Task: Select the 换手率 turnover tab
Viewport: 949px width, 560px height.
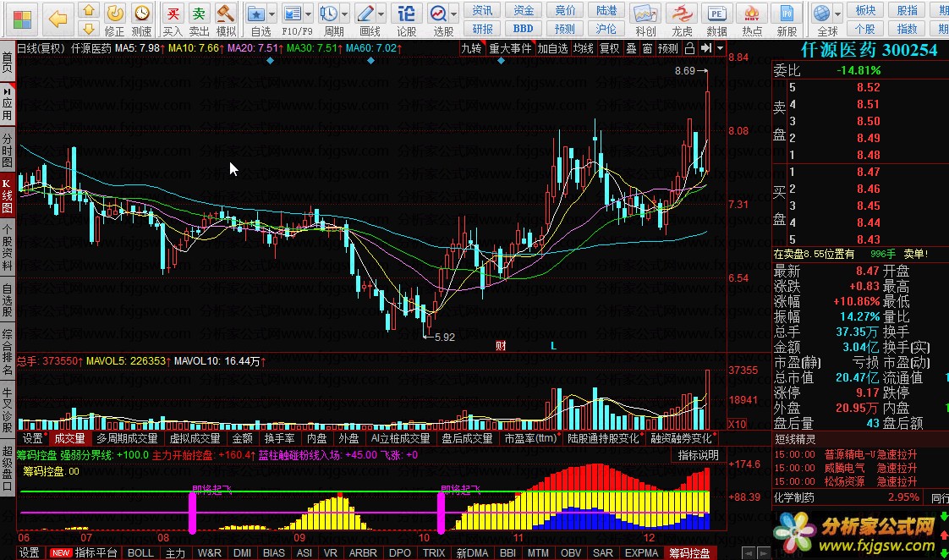Action: 280,438
